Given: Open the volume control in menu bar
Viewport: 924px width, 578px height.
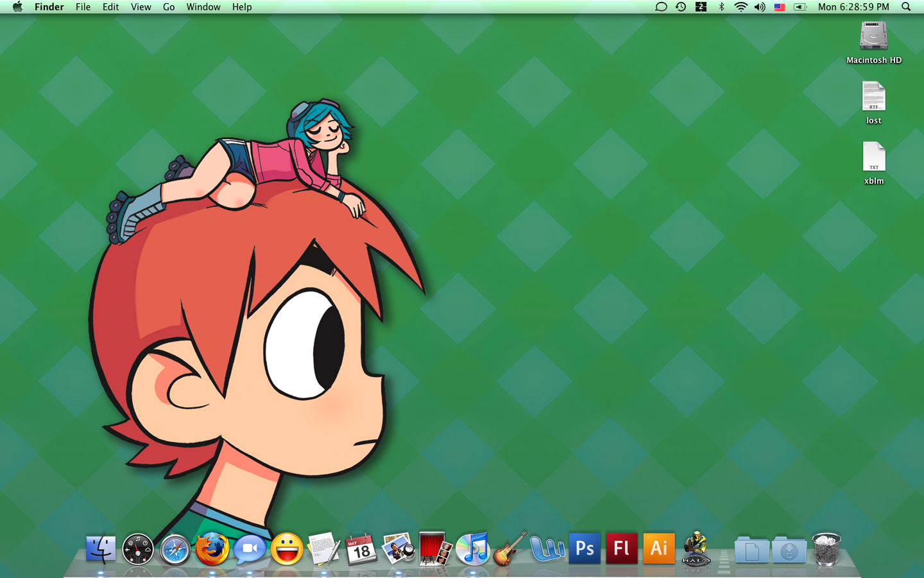Looking at the screenshot, I should tap(760, 7).
